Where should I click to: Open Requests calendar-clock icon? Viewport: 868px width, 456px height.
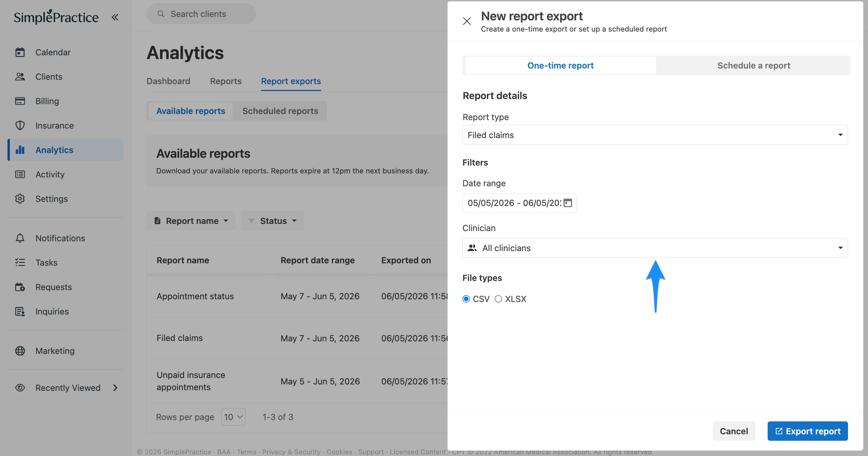point(20,287)
